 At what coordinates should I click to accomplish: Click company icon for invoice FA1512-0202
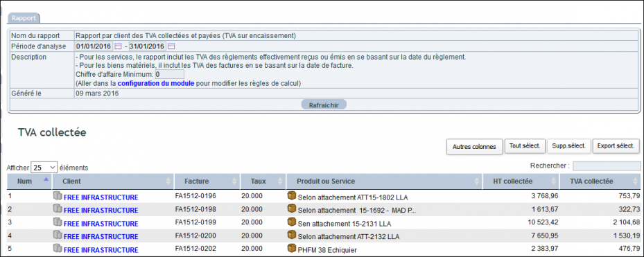click(x=58, y=249)
